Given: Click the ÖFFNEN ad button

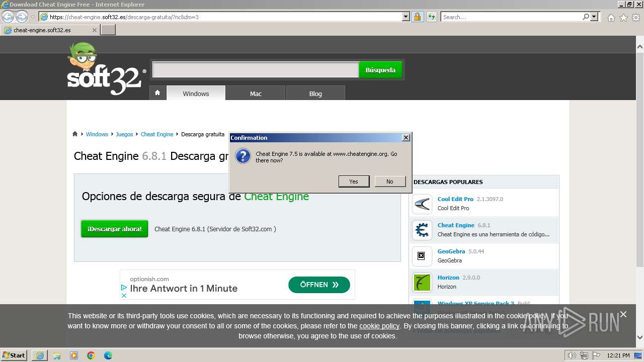Looking at the screenshot, I should pos(319,285).
